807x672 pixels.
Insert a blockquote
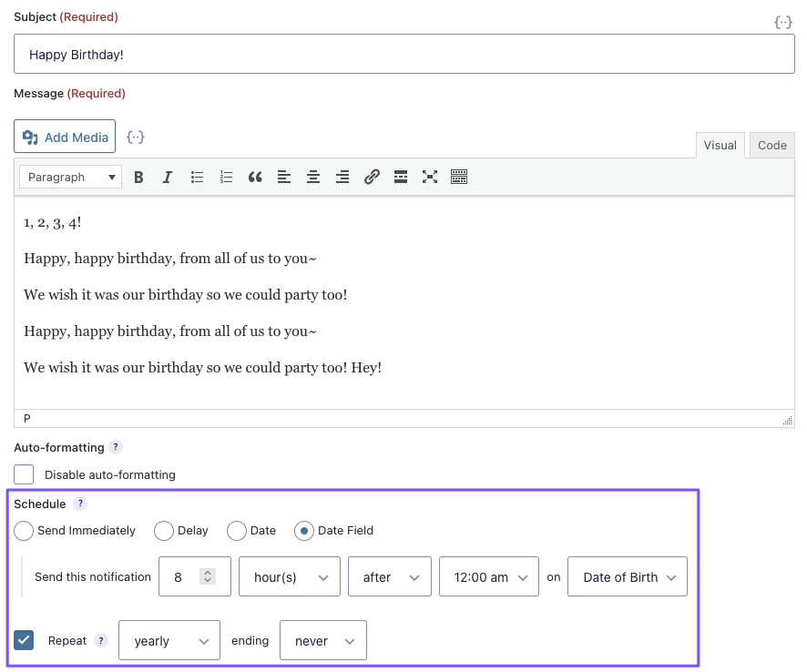[x=255, y=178]
